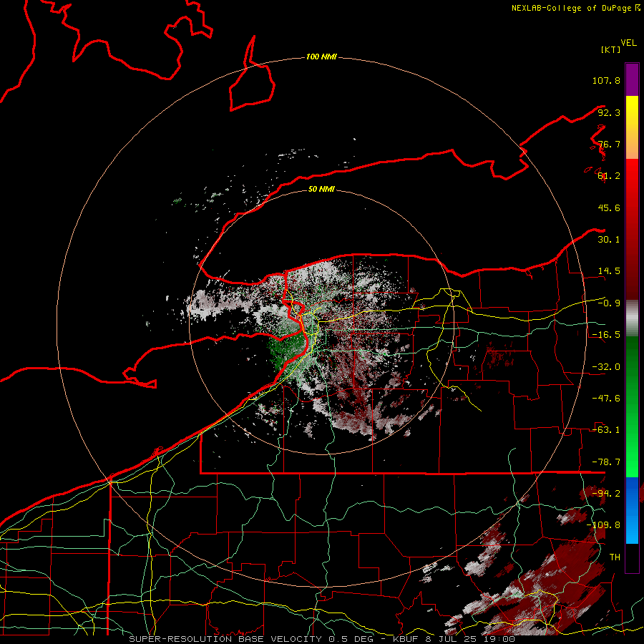Click the NEXLAB-College of DuPage watermark text

pyautogui.click(x=575, y=8)
